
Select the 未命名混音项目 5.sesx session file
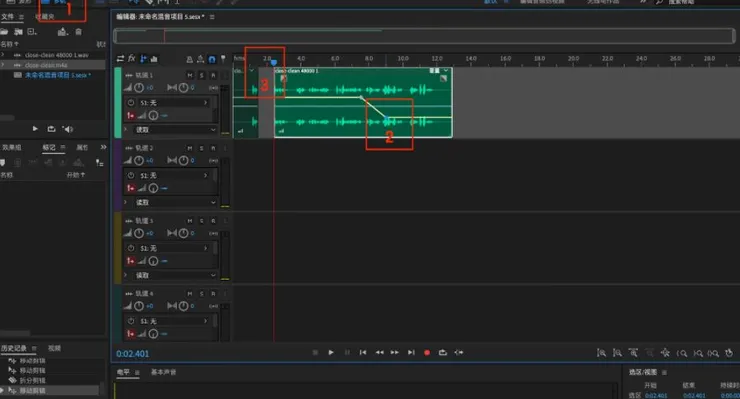(x=57, y=75)
